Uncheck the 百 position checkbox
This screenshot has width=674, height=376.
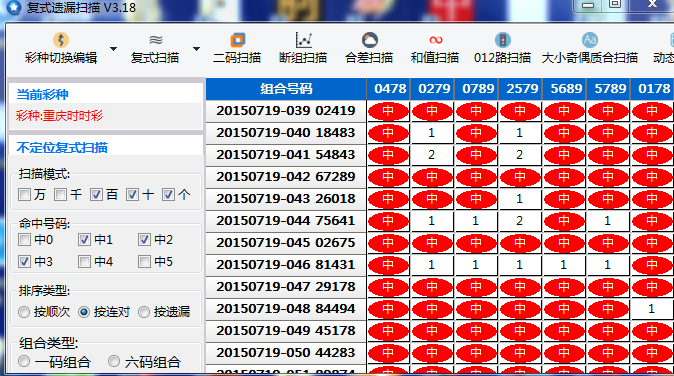click(x=96, y=195)
